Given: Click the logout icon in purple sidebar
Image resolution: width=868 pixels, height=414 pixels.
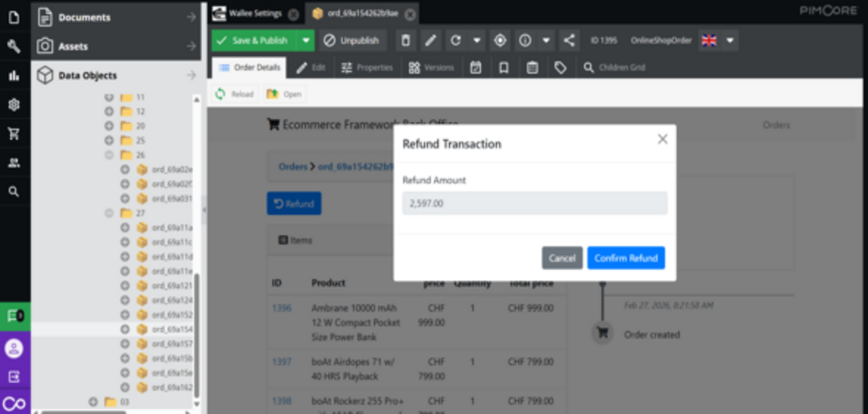Looking at the screenshot, I should (14, 376).
